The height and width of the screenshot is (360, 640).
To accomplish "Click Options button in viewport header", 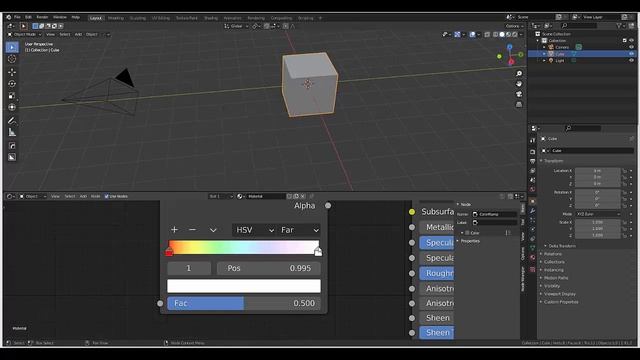I will [x=515, y=26].
